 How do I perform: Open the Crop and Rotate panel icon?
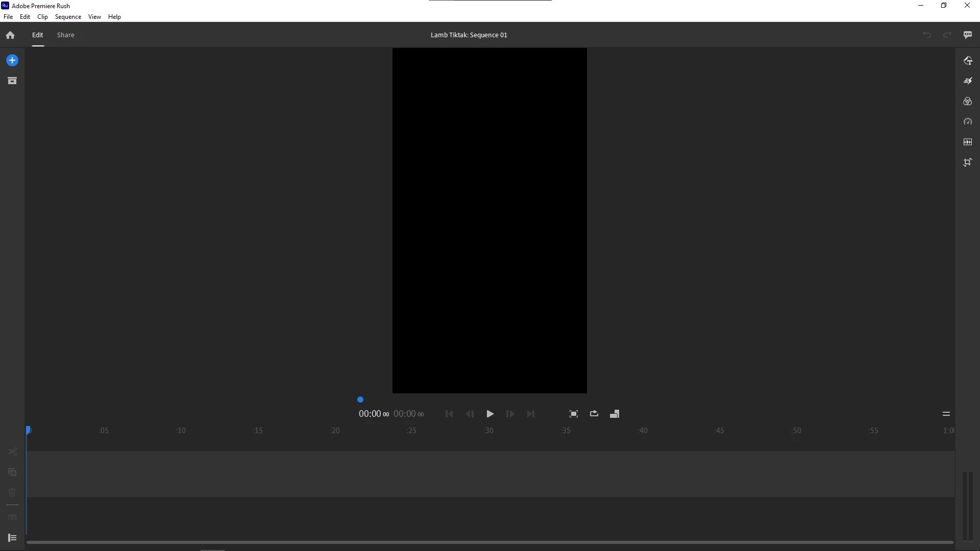(x=968, y=162)
